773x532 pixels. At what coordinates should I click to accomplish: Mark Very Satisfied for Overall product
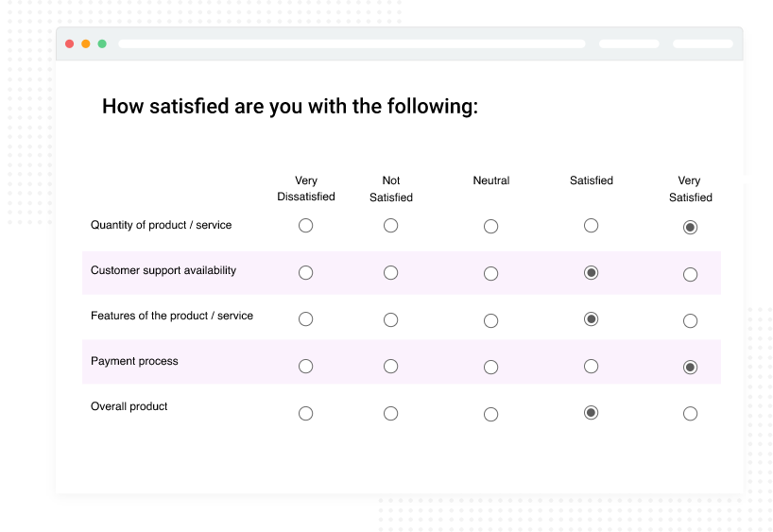point(690,414)
